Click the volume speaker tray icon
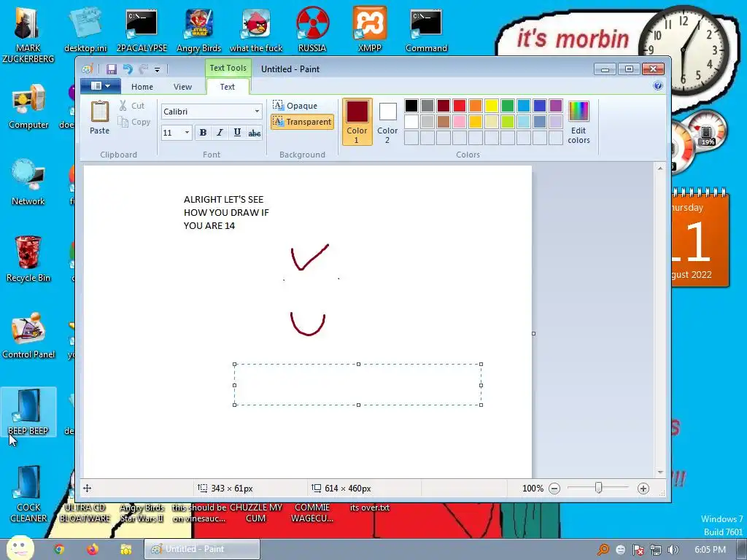 click(673, 550)
